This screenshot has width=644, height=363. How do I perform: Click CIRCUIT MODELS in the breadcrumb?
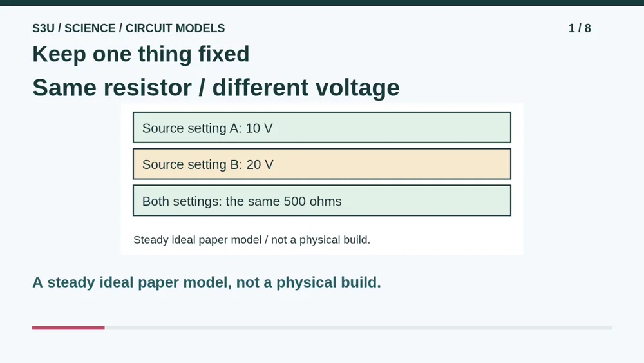tap(175, 28)
